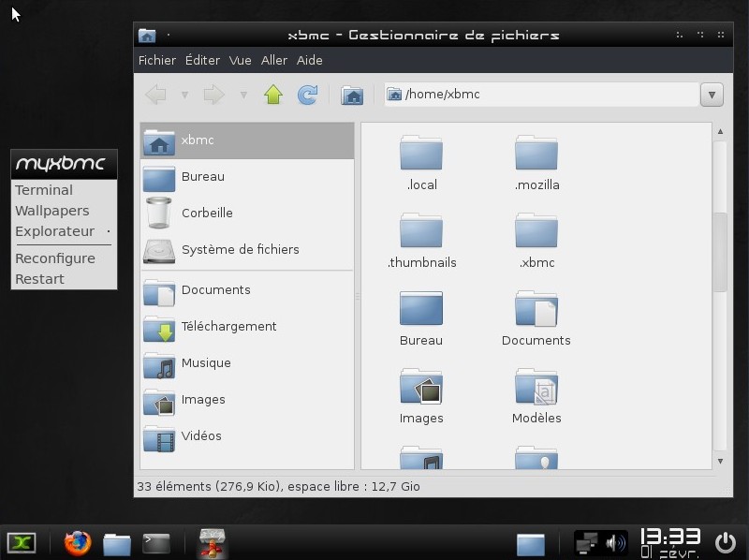This screenshot has height=560, width=749.
Task: Go to parent folder with green up arrow
Action: click(273, 95)
